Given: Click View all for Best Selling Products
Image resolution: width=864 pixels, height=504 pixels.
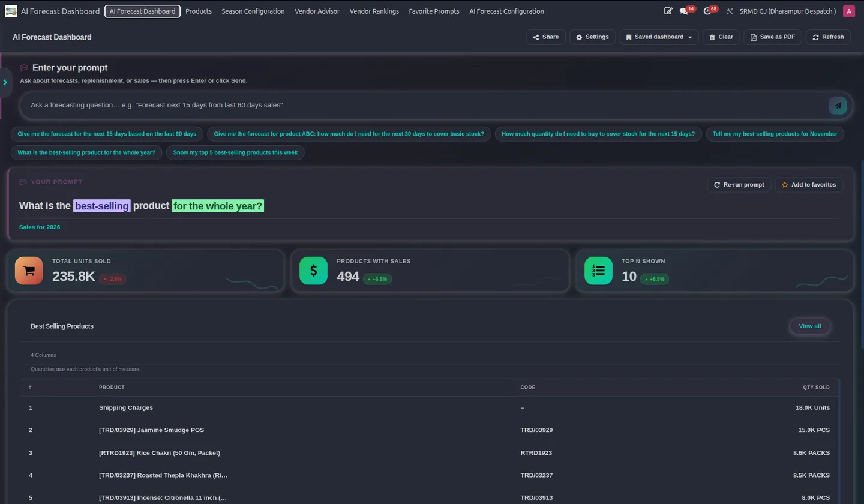Looking at the screenshot, I should point(810,326).
